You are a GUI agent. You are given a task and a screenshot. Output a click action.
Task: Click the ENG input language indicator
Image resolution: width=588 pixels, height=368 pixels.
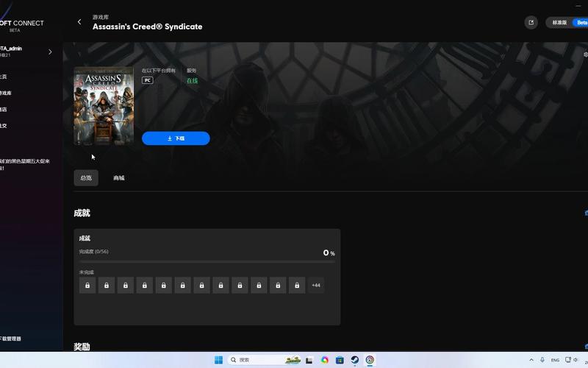[556, 360]
